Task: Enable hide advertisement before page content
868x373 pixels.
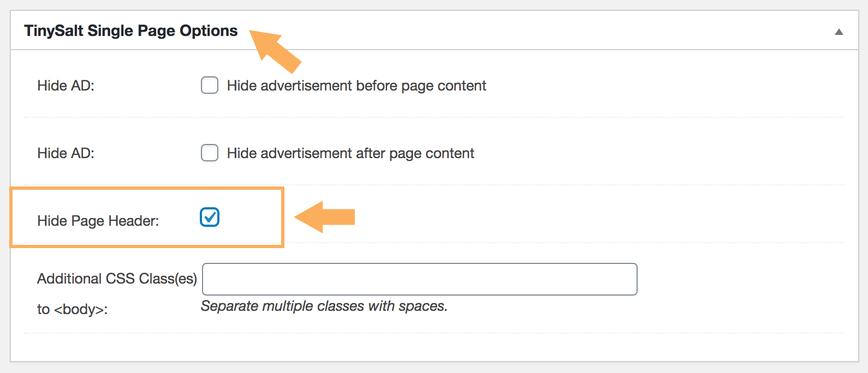Action: coord(209,85)
